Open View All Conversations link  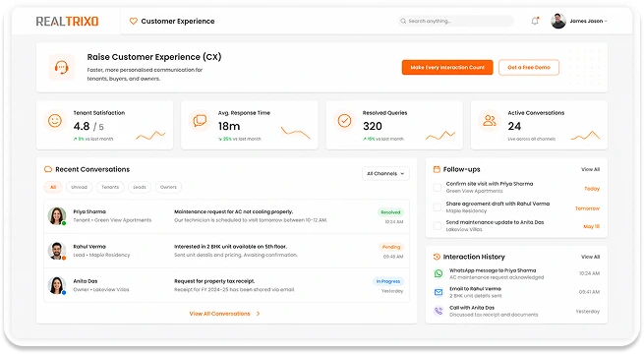coord(219,314)
